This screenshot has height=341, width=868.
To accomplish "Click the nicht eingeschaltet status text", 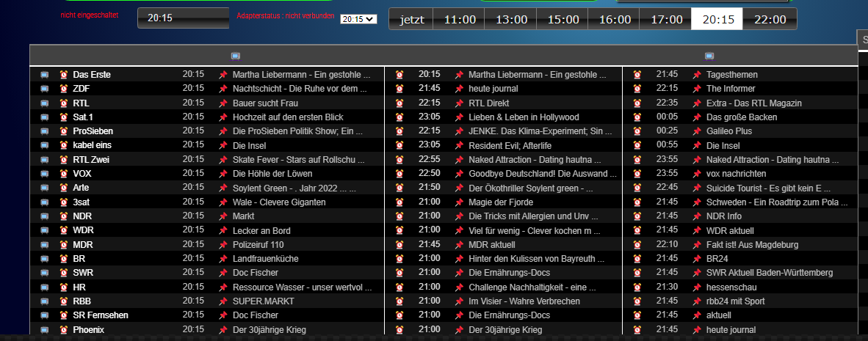I will (90, 15).
